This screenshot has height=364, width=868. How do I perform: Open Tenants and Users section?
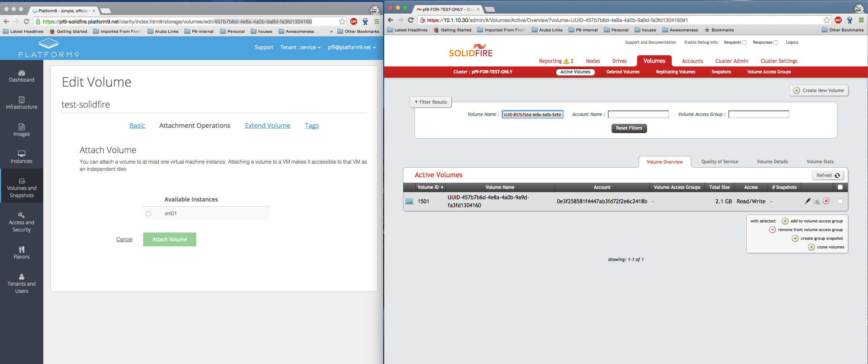tap(22, 283)
